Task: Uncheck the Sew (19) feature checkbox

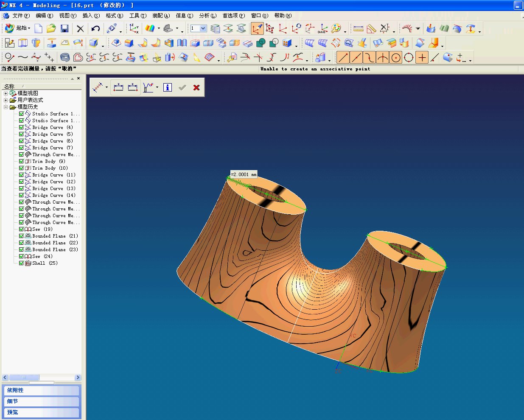Action: tap(21, 229)
